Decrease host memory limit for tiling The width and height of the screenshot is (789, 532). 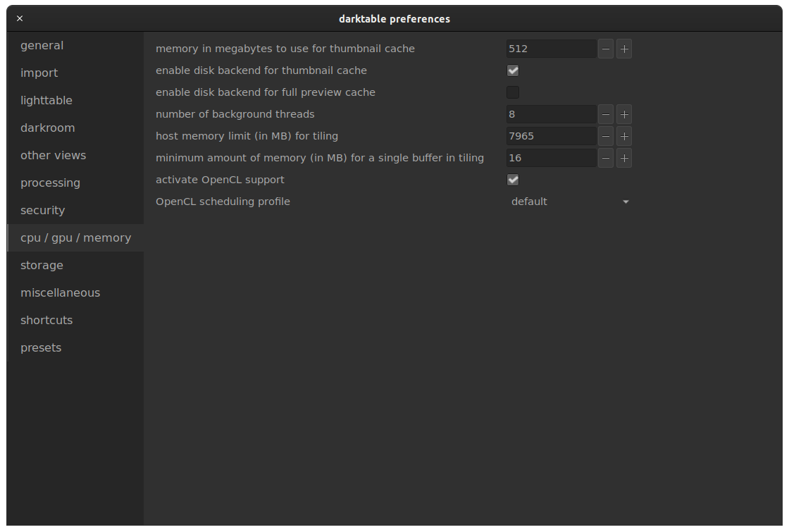[605, 136]
